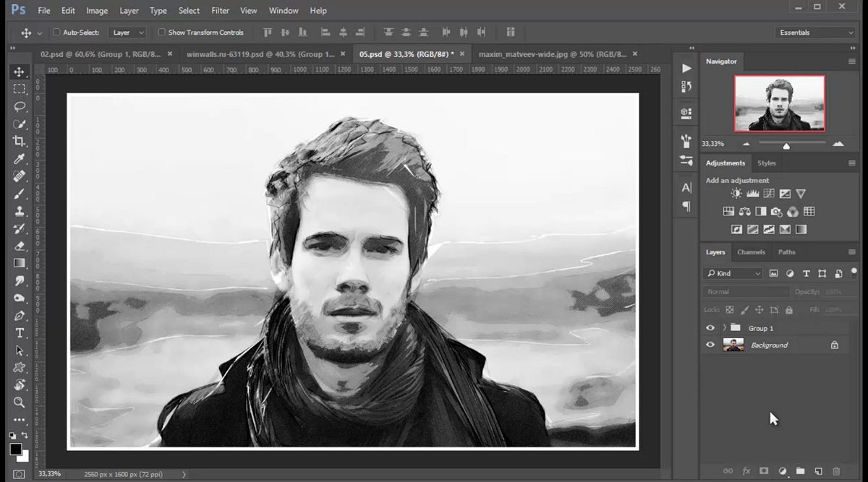
Task: Switch to the Styles tab
Action: pos(767,163)
